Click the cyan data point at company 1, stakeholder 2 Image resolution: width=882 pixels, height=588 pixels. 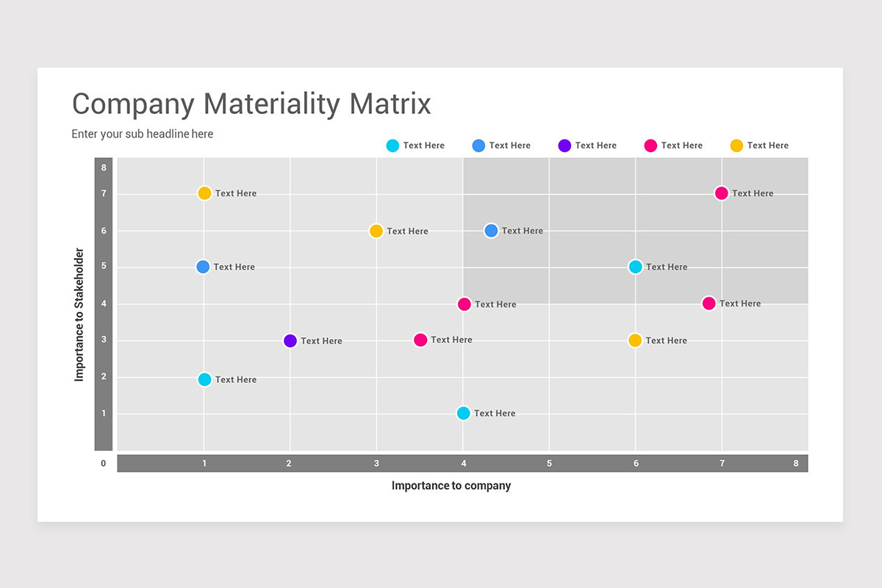[204, 379]
